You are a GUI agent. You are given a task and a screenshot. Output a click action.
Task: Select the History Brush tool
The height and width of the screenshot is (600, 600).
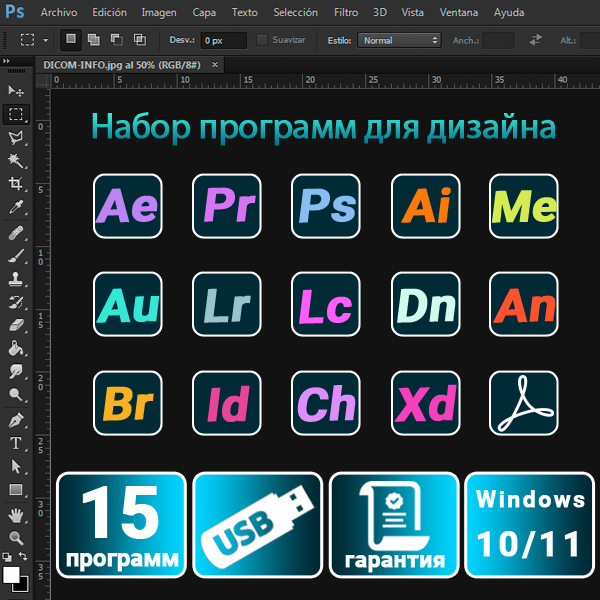(x=16, y=302)
